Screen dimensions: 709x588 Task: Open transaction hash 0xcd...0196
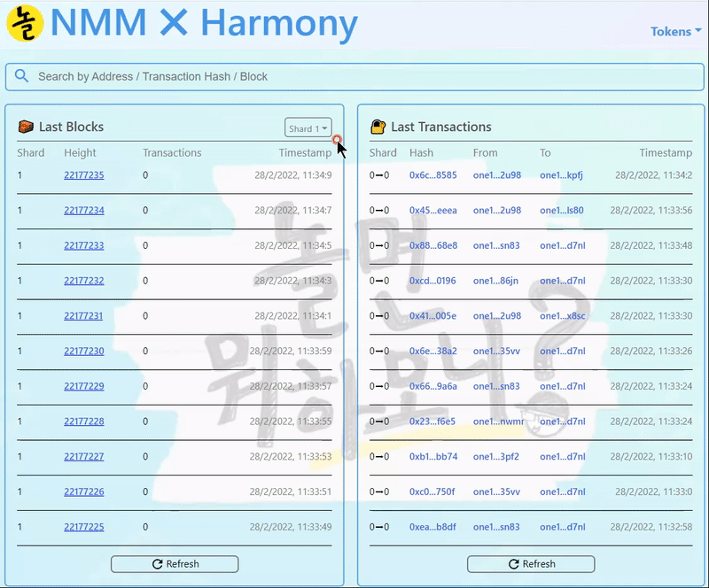432,281
